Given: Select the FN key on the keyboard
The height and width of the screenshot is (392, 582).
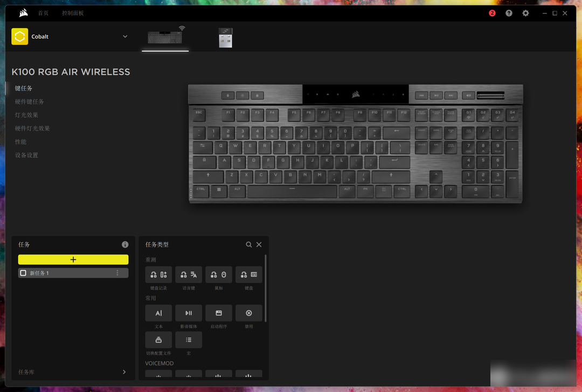Looking at the screenshot, I should click(365, 191).
